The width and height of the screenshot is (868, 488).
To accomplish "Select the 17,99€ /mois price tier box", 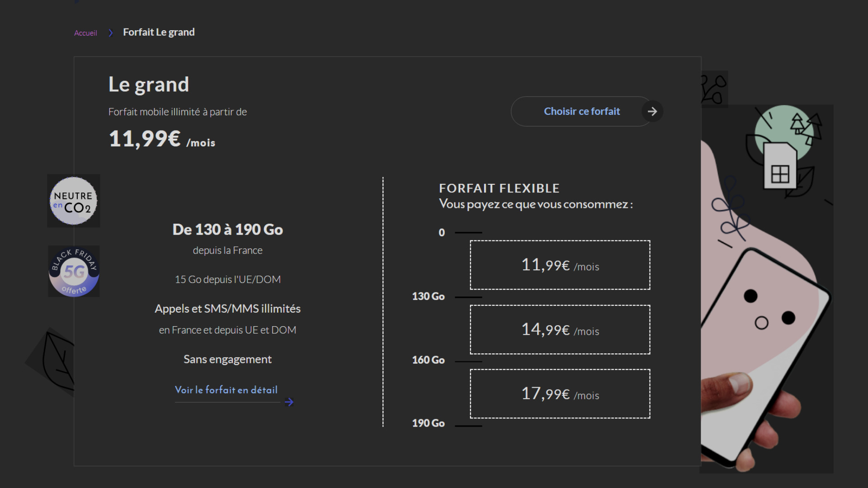I will coord(560,394).
